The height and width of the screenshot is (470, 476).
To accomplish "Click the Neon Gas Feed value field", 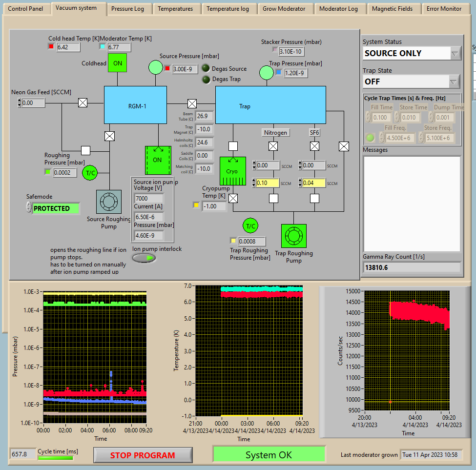I will coord(34,103).
